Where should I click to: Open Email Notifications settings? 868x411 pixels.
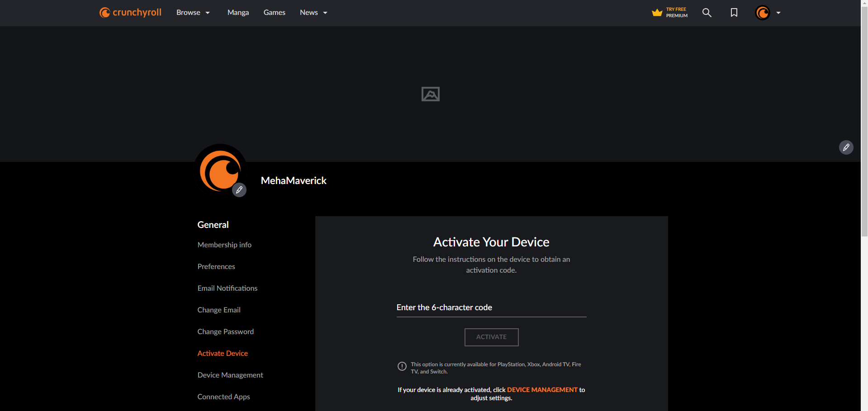tap(227, 288)
